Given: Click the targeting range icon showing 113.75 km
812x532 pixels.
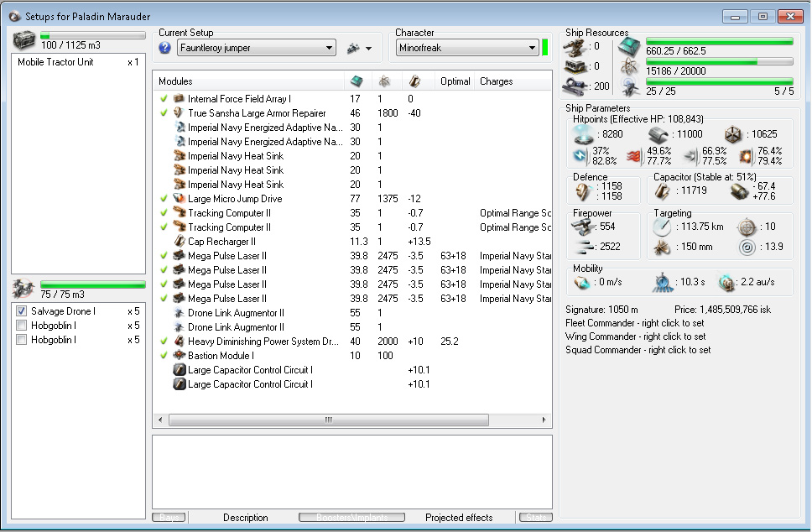Looking at the screenshot, I should (x=662, y=227).
